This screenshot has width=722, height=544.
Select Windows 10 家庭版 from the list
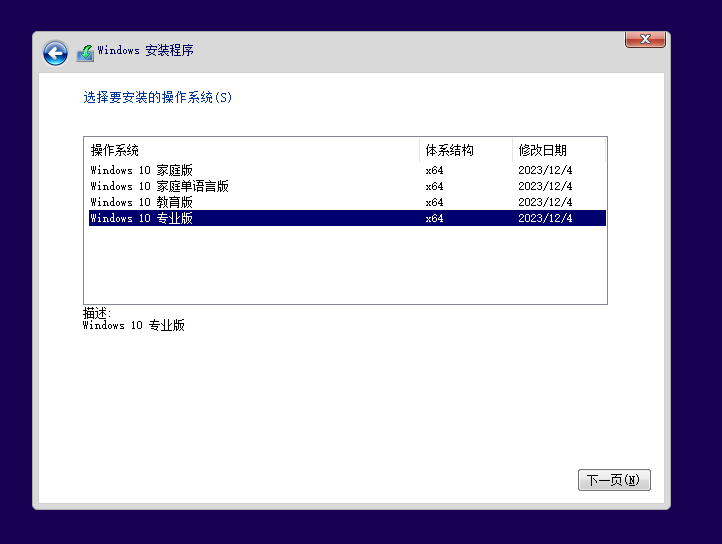point(141,170)
